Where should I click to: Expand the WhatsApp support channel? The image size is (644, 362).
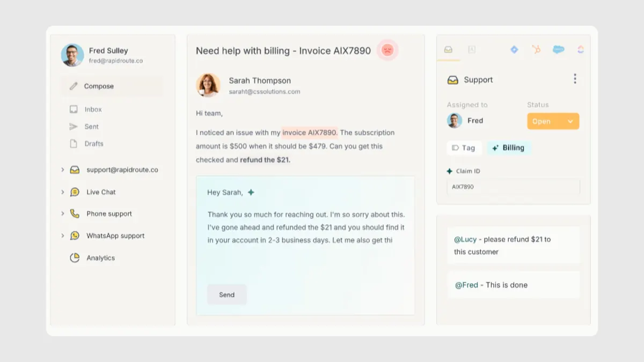click(x=63, y=235)
